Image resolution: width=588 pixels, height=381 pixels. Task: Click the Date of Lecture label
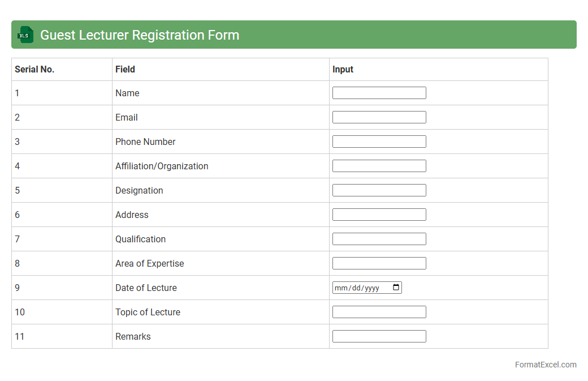coord(146,288)
